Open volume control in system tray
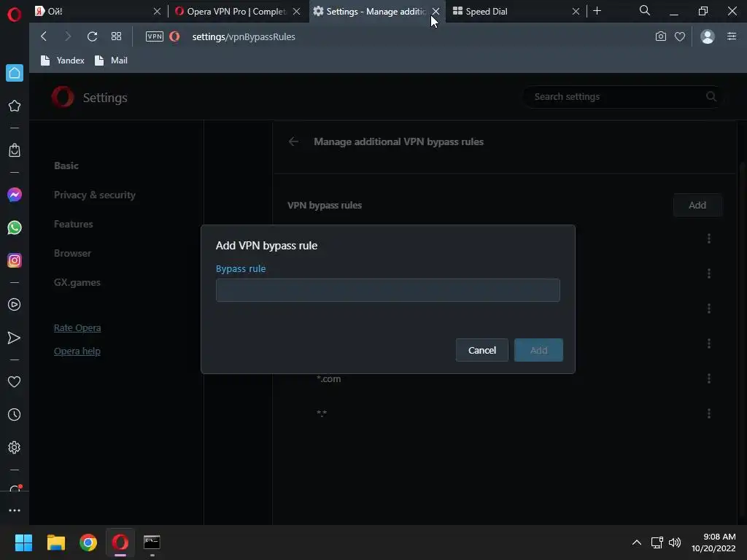 pyautogui.click(x=675, y=542)
